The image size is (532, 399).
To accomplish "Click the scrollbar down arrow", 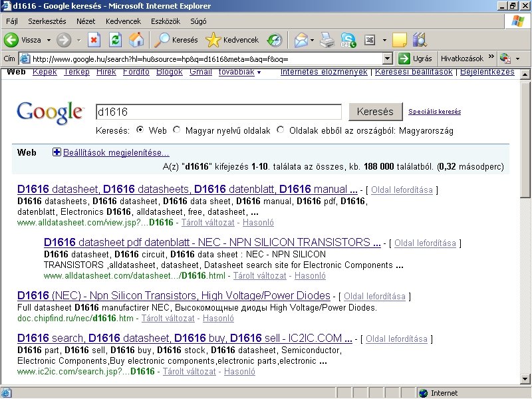I will pos(525,379).
